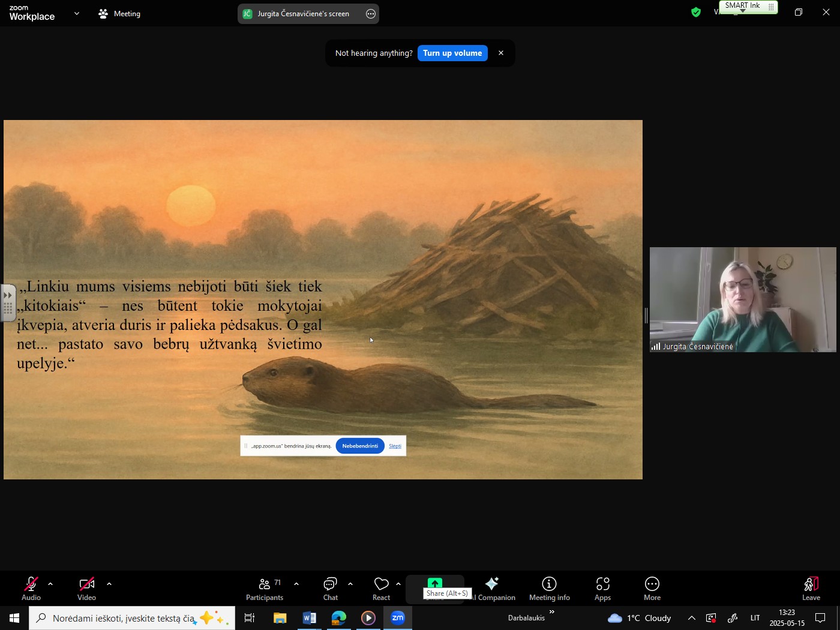Open Word from taskbar

310,618
